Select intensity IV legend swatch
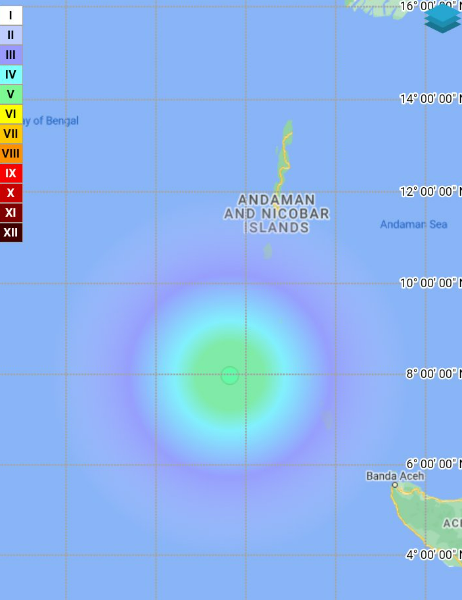 click(11, 75)
